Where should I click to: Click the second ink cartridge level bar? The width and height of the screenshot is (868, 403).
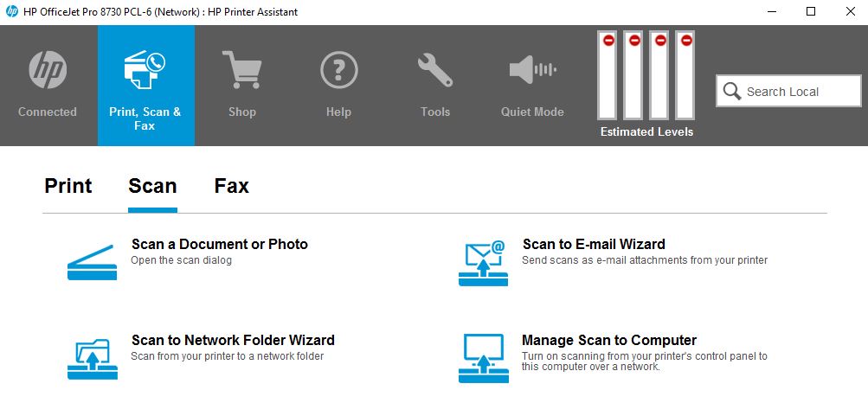[x=633, y=75]
